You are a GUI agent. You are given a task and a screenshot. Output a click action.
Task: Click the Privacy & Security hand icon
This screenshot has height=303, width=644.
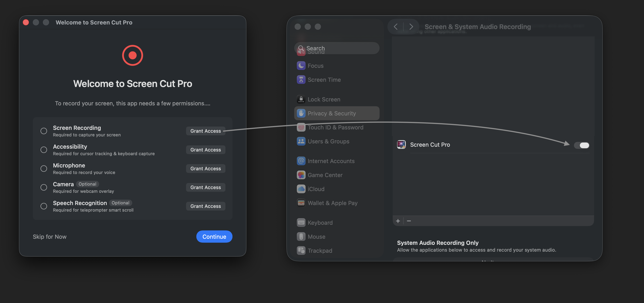pos(301,113)
